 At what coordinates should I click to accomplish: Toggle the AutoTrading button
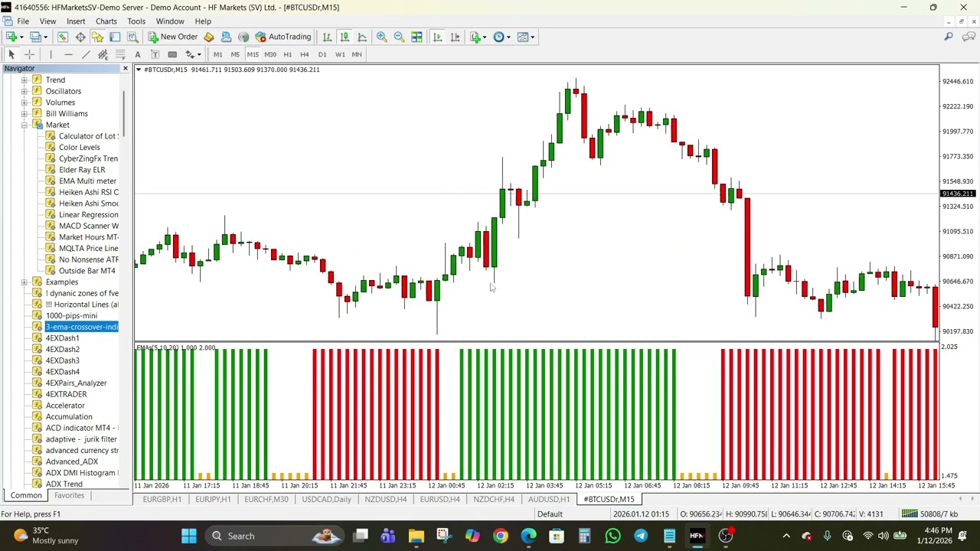[283, 37]
